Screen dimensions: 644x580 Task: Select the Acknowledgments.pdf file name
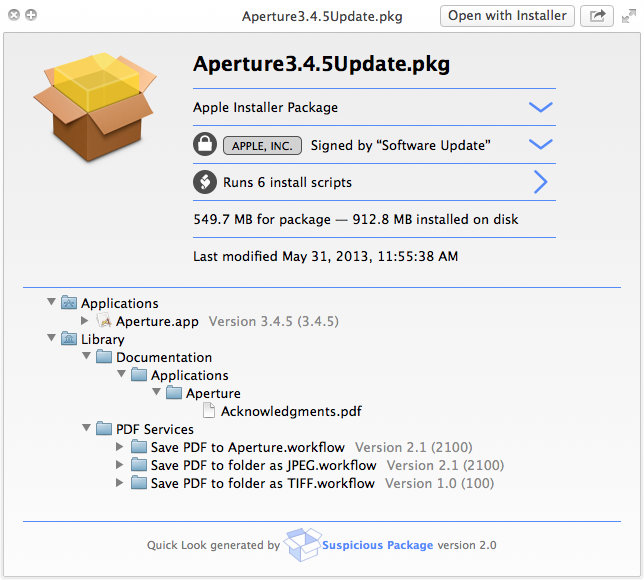[x=292, y=411]
